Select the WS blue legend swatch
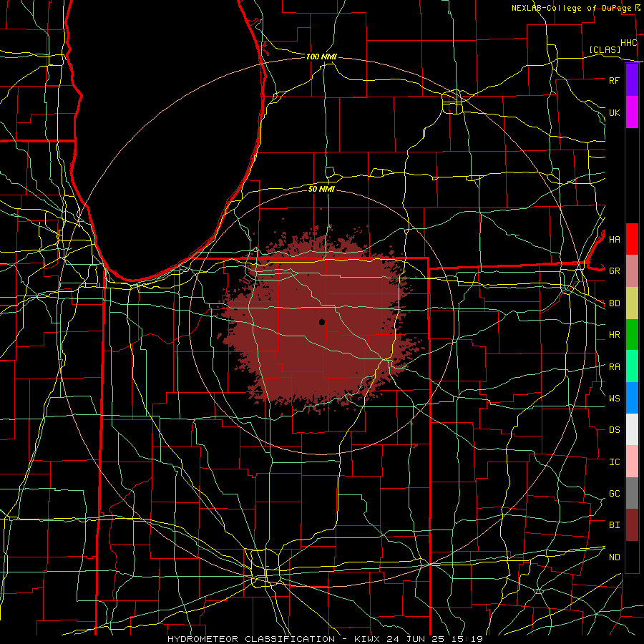This screenshot has width=644, height=644. coord(632,398)
